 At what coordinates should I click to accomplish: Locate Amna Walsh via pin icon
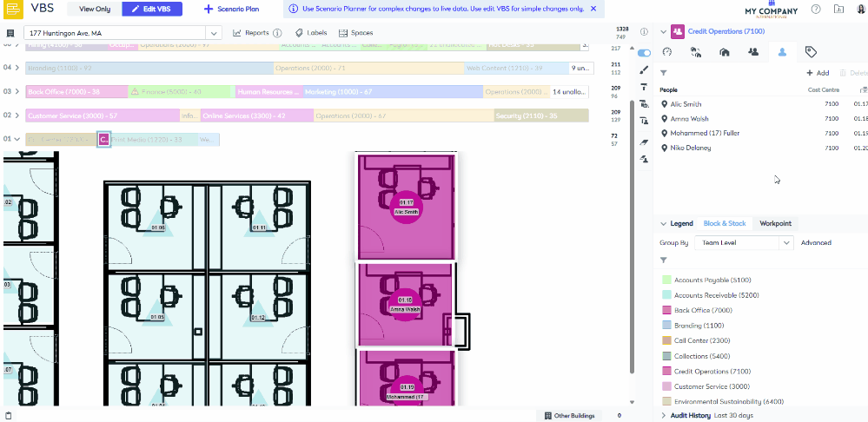click(665, 118)
